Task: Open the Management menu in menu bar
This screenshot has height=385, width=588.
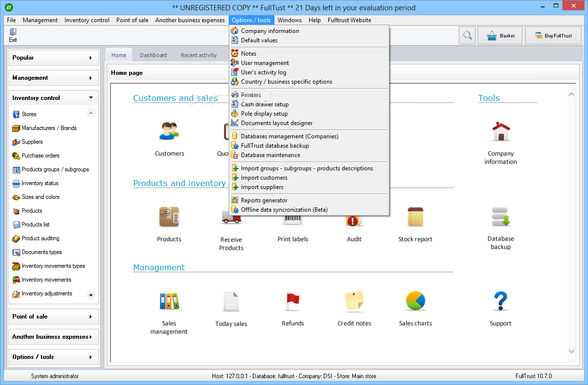Action: (40, 20)
